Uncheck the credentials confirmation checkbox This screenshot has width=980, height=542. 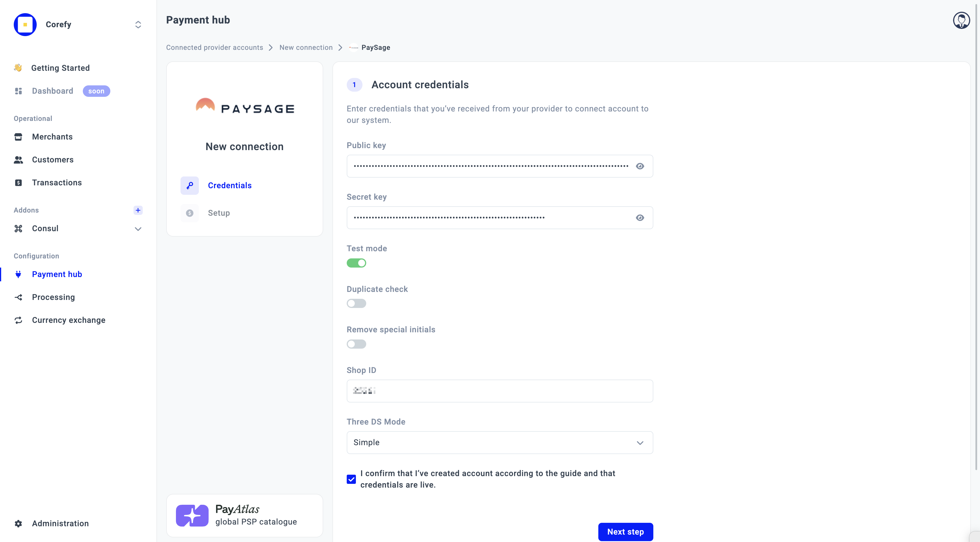(x=351, y=479)
